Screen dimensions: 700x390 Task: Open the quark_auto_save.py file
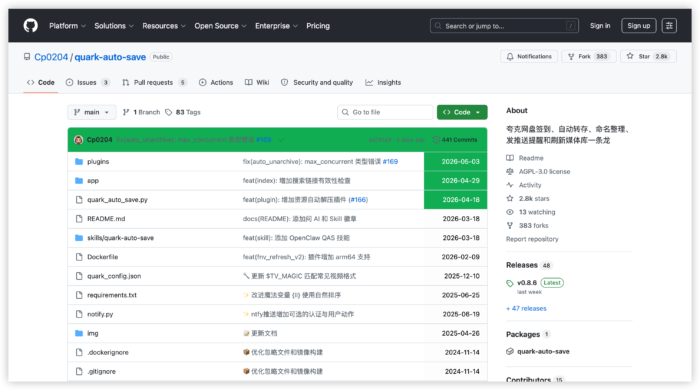[x=117, y=200]
